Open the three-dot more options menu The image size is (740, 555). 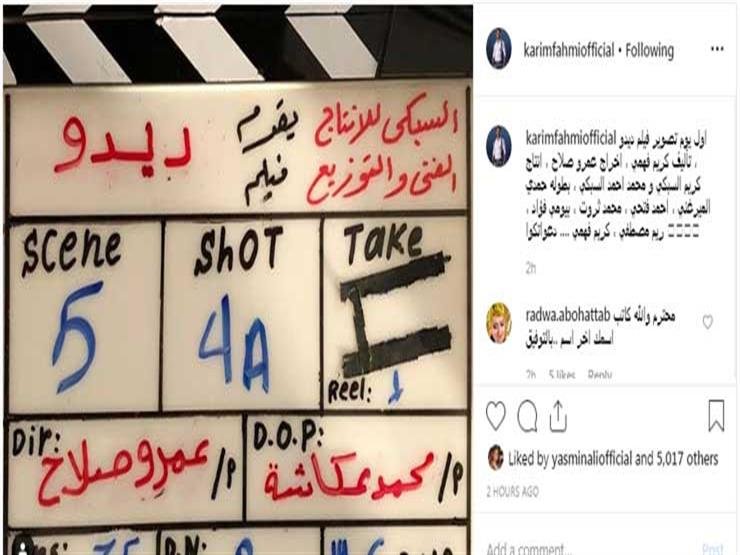(717, 49)
